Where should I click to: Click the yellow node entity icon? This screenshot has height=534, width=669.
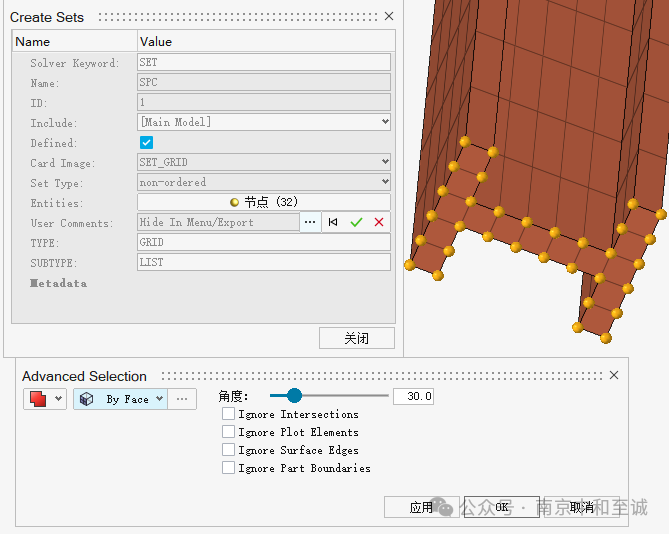234,202
